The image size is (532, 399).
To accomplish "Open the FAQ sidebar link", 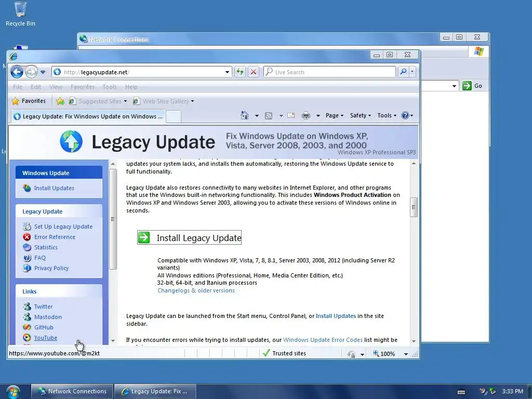I will tap(39, 258).
